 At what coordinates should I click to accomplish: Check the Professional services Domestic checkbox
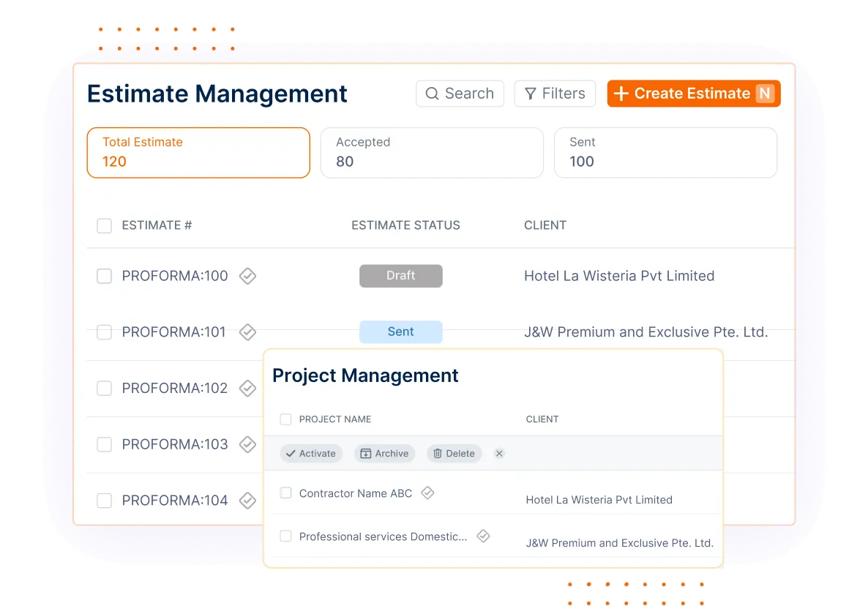(x=285, y=536)
